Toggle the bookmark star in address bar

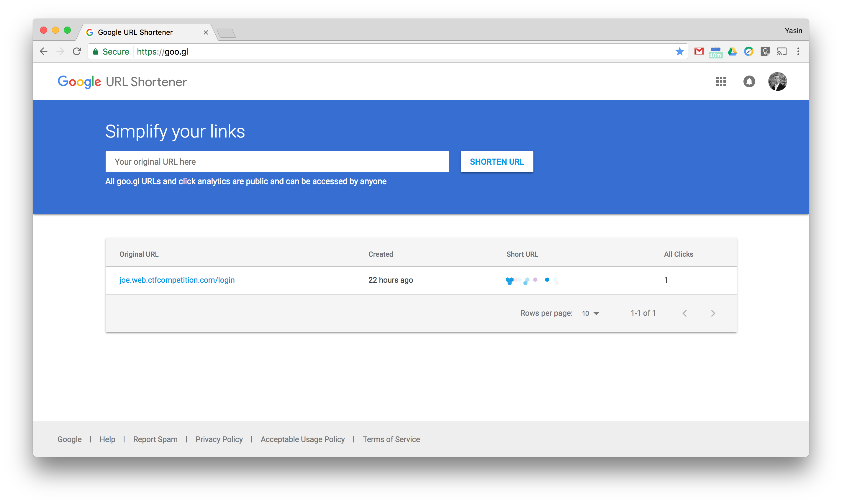click(679, 52)
